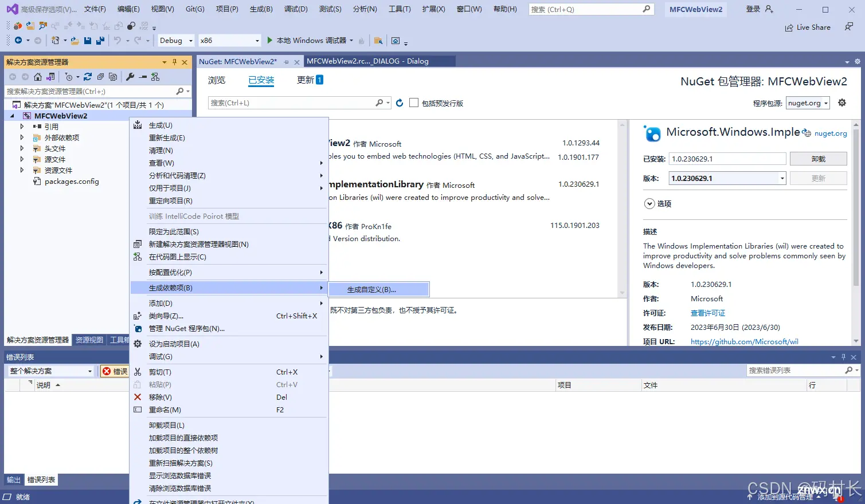Click the open file folder icon
This screenshot has height=504, width=865.
click(x=75, y=40)
